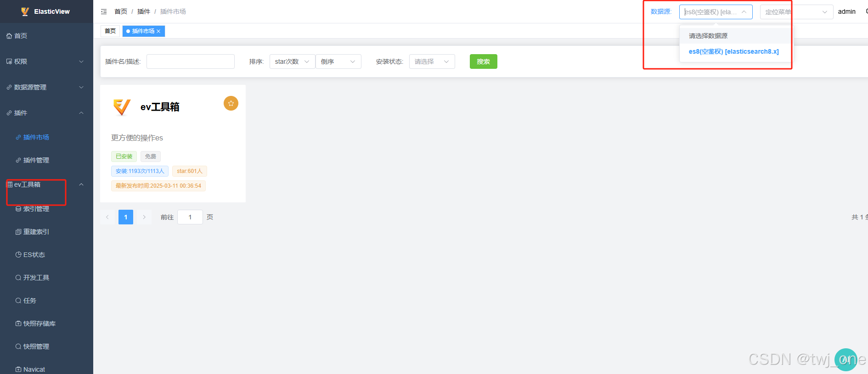Click the 数据源管理 link icon
The height and width of the screenshot is (374, 868).
point(9,87)
